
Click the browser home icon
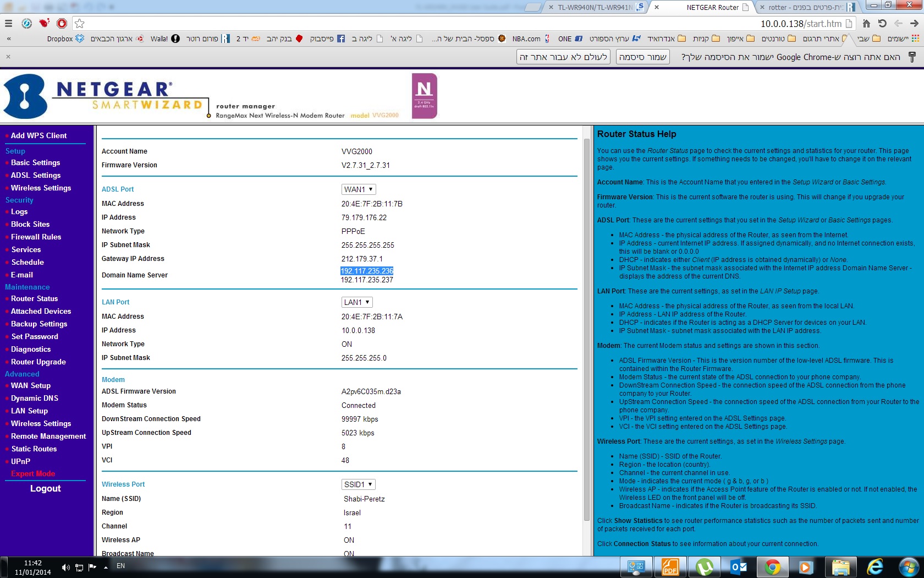[866, 23]
